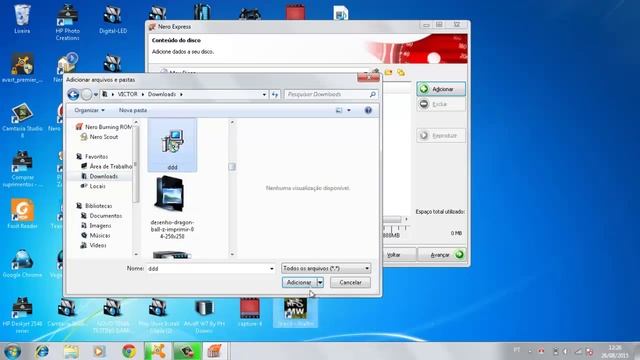This screenshot has height=360, width=640.
Task: Change view with the views icon
Action: pos(339,110)
